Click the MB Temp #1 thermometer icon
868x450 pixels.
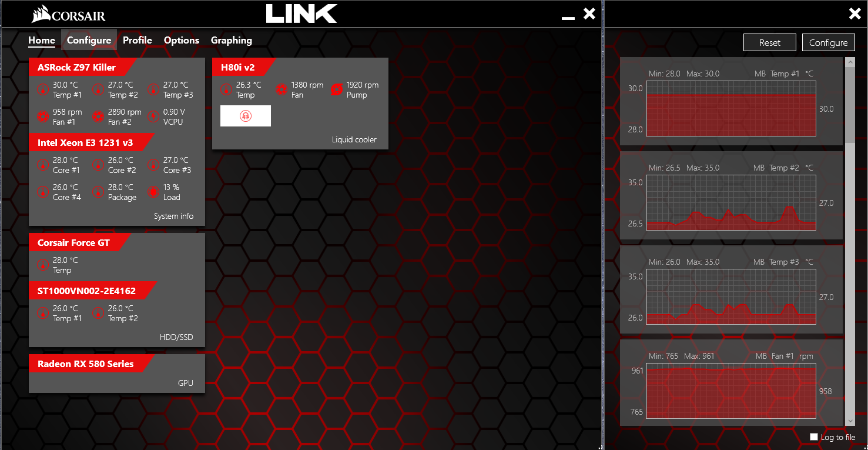point(43,89)
